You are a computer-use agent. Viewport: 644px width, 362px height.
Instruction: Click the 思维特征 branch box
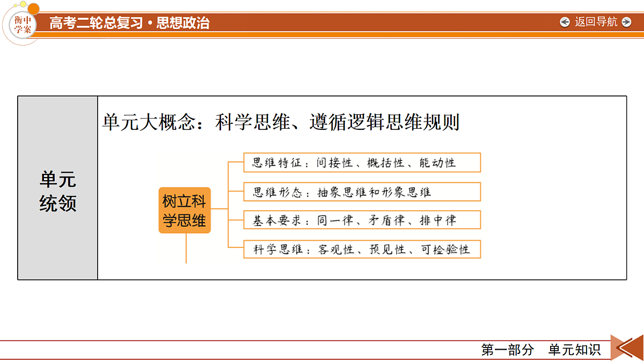coord(362,162)
